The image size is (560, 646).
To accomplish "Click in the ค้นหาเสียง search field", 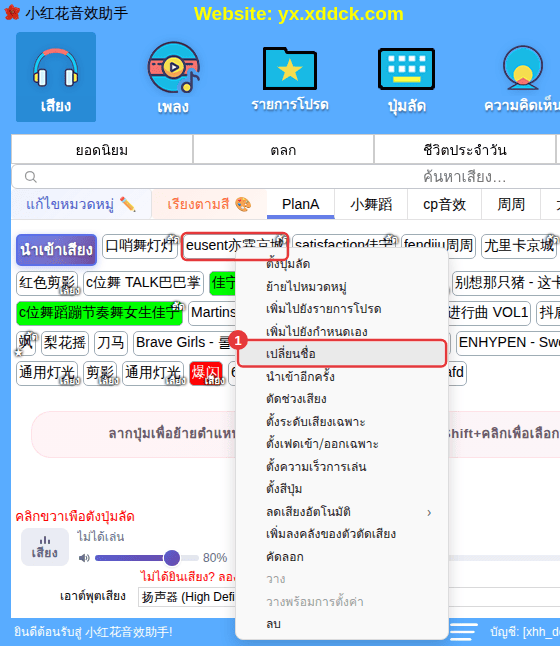I will 288,177.
